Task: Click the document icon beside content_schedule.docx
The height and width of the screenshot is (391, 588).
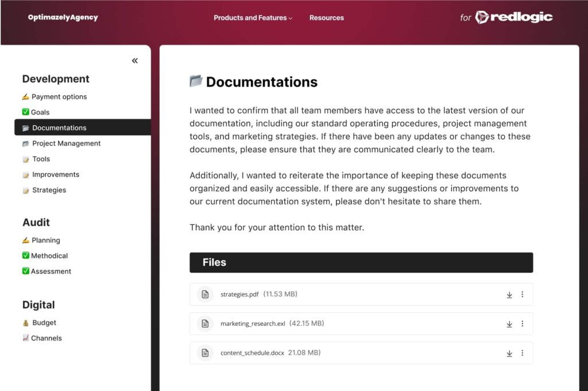Action: point(205,353)
